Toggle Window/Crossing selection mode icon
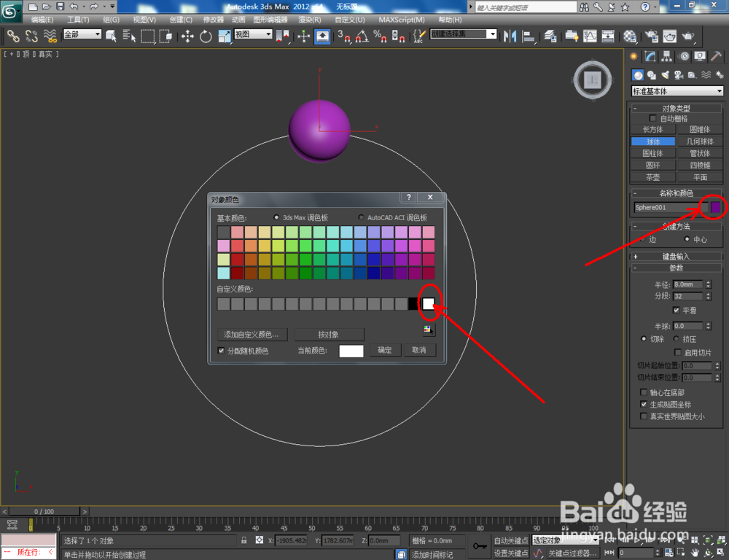The width and height of the screenshot is (729, 560). 166,36
